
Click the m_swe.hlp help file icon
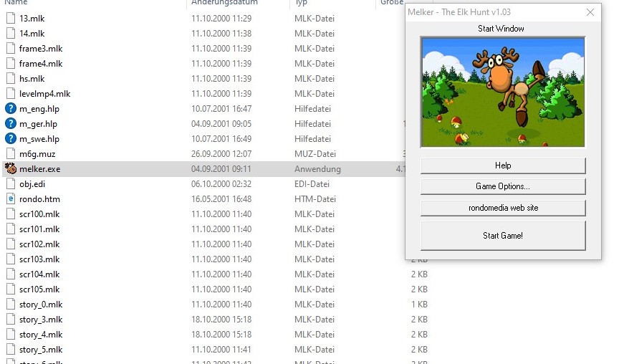point(11,139)
